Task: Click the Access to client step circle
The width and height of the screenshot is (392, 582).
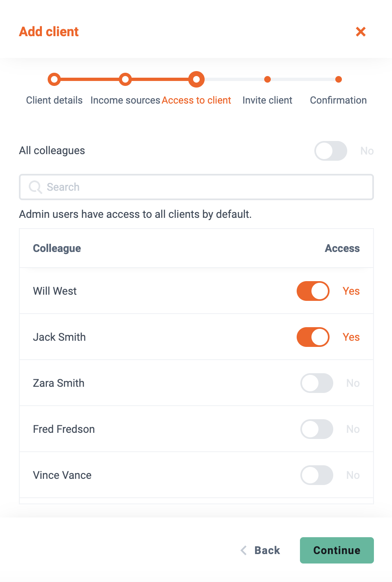Action: (x=196, y=79)
